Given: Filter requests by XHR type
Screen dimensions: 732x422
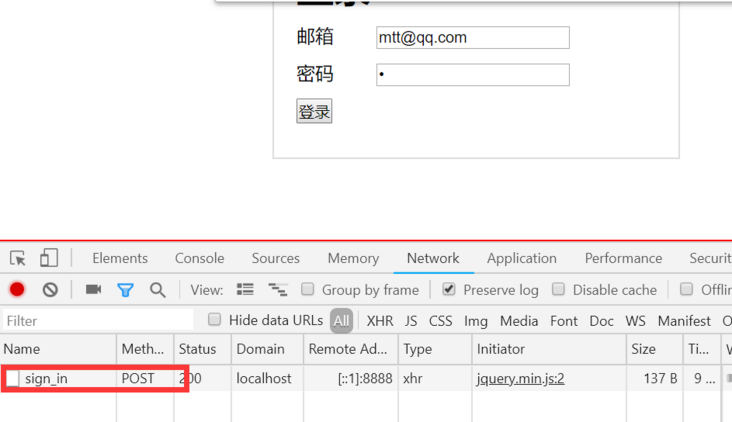Looking at the screenshot, I should pos(380,321).
